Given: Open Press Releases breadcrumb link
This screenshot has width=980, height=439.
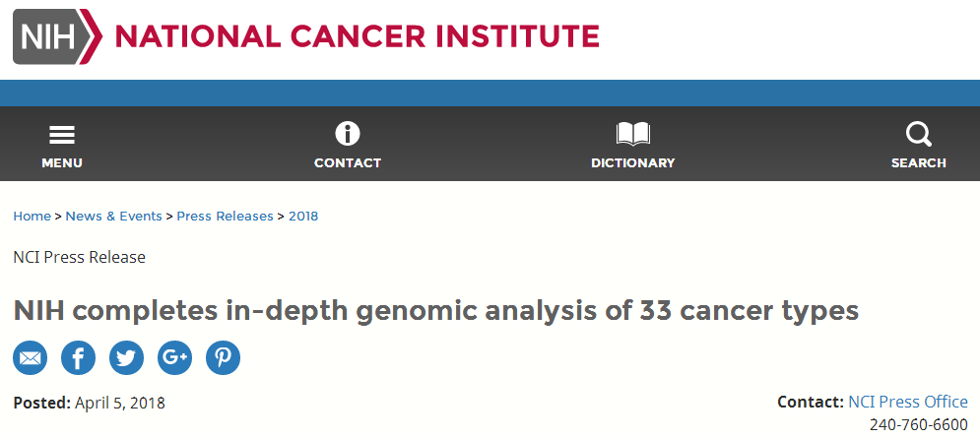Looking at the screenshot, I should pos(225,217).
